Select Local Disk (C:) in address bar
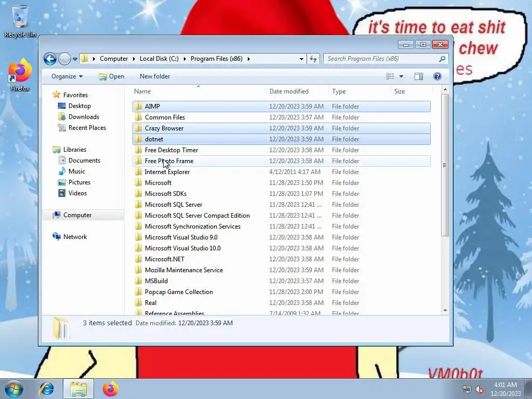 click(159, 59)
